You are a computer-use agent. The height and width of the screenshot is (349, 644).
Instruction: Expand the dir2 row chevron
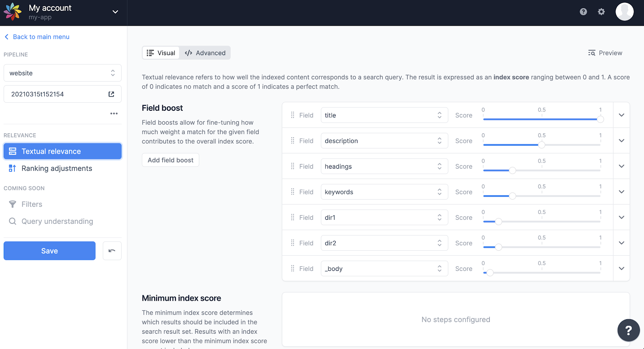[621, 243]
